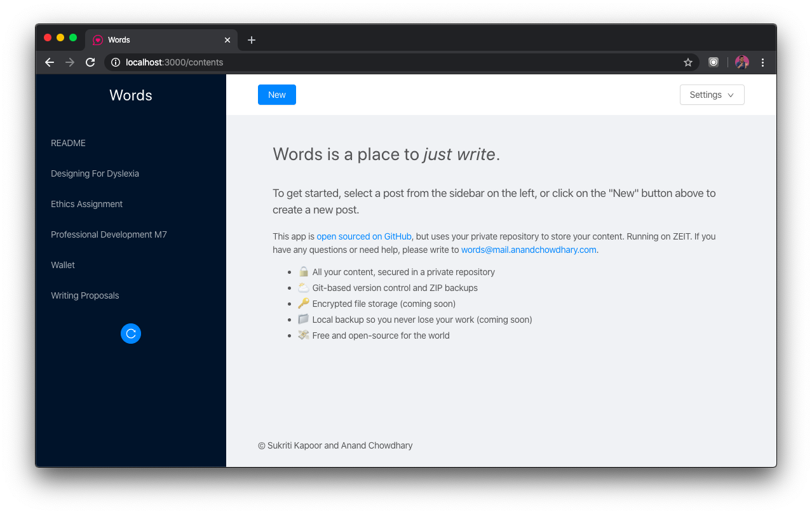Follow the open sourced on GitHub link

(x=364, y=236)
